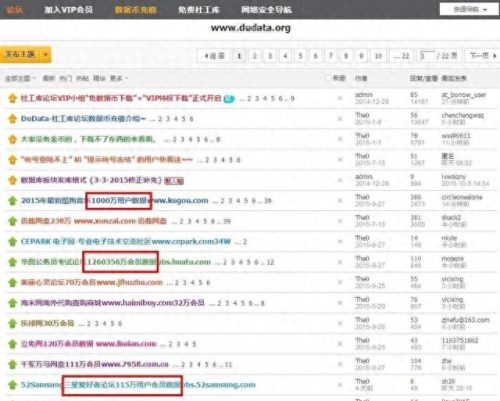
Task: Click the green arrow icon of the 立免网120万 thread
Action: (12, 344)
